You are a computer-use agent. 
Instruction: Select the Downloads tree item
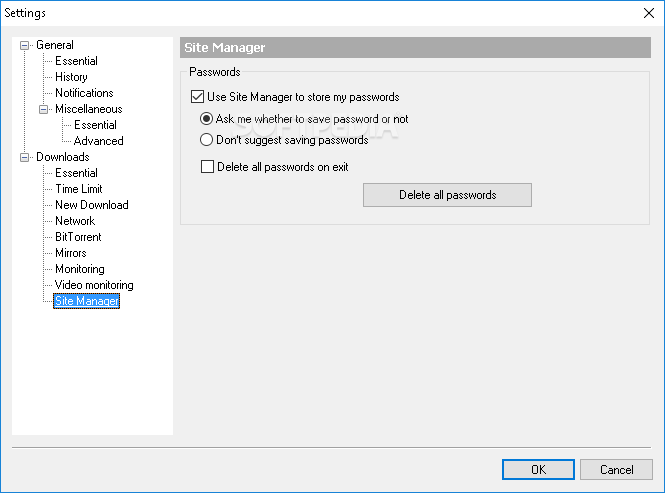coord(63,157)
